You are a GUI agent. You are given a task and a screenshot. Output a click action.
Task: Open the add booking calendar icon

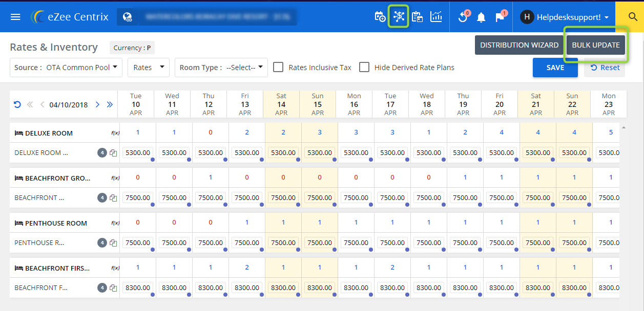click(x=380, y=17)
